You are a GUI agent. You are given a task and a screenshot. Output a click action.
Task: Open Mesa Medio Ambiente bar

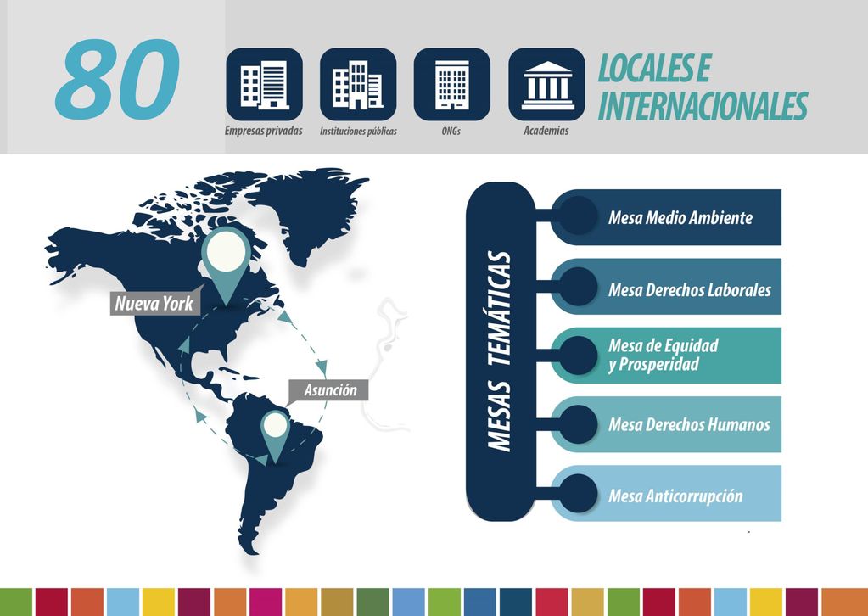[x=666, y=217]
